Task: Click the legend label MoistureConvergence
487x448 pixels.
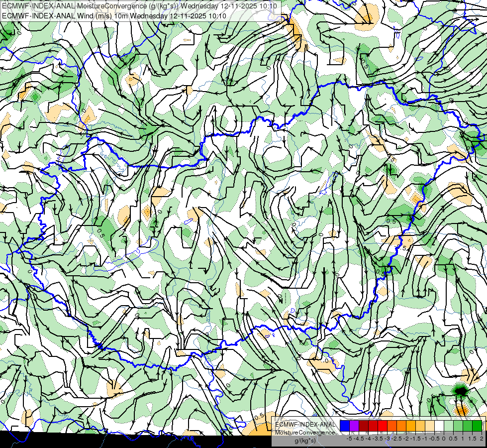Action: pos(305,433)
